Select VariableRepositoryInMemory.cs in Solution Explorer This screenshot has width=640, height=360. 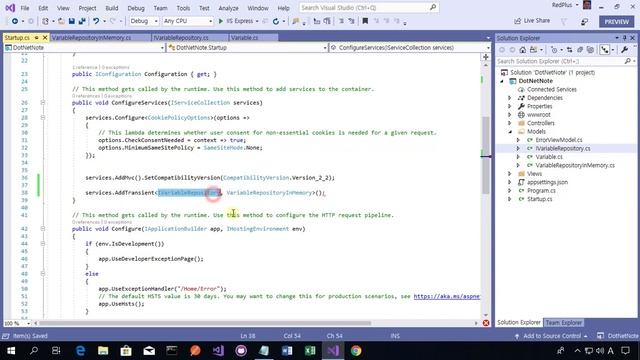[575, 165]
